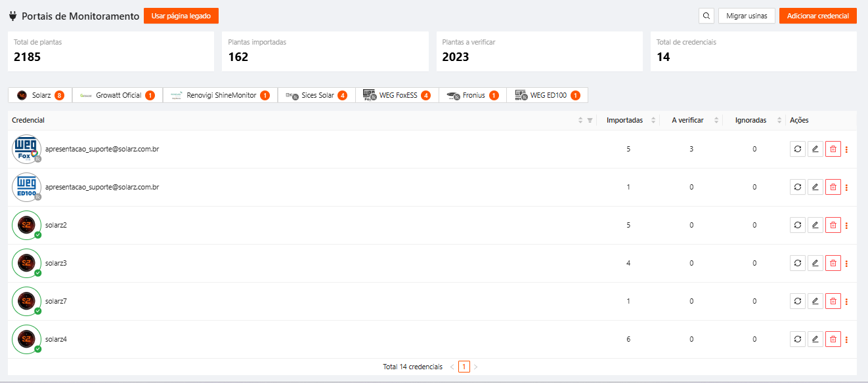Viewport: 868px width, 383px height.
Task: Filter by Solarz portal
Action: point(40,96)
